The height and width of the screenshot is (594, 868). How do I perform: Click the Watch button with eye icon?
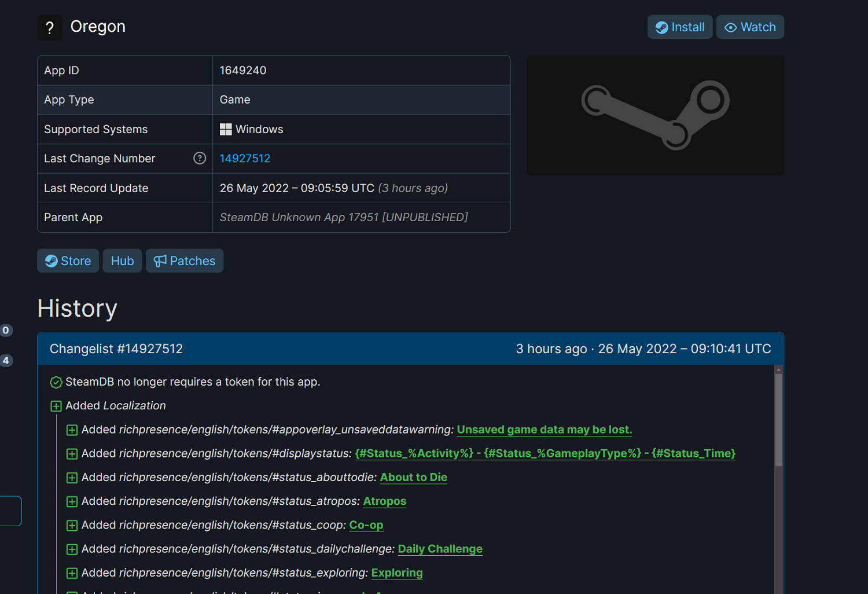(x=750, y=27)
